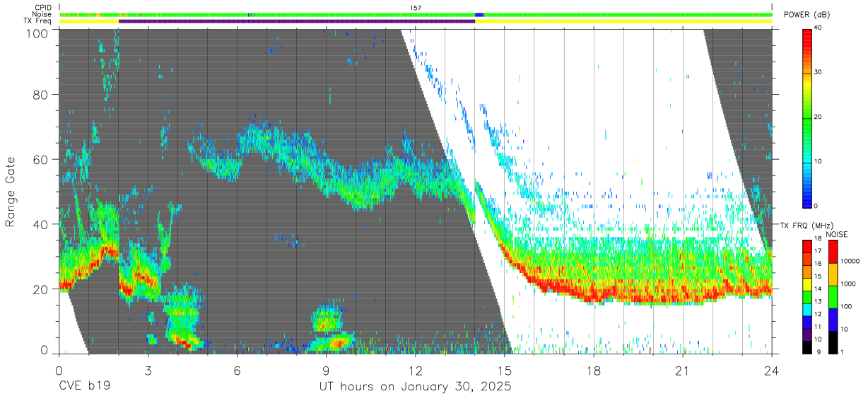Click the TX FRQ (MHz) color bar

coord(807,296)
